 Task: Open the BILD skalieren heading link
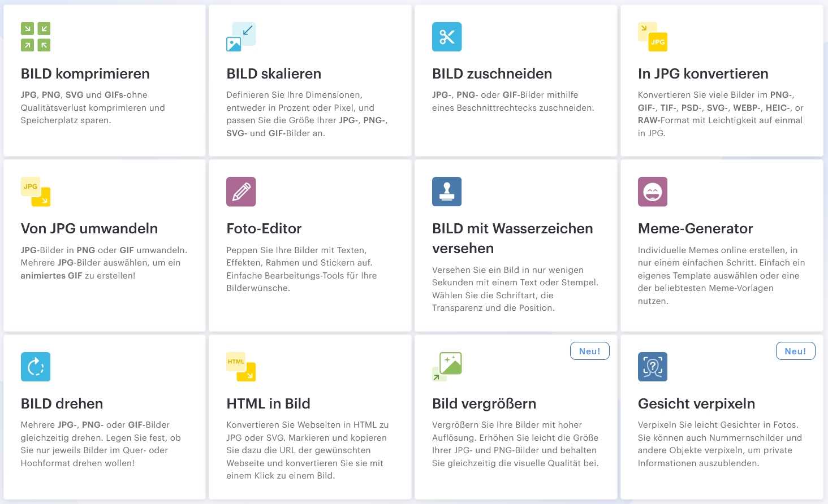(x=274, y=73)
